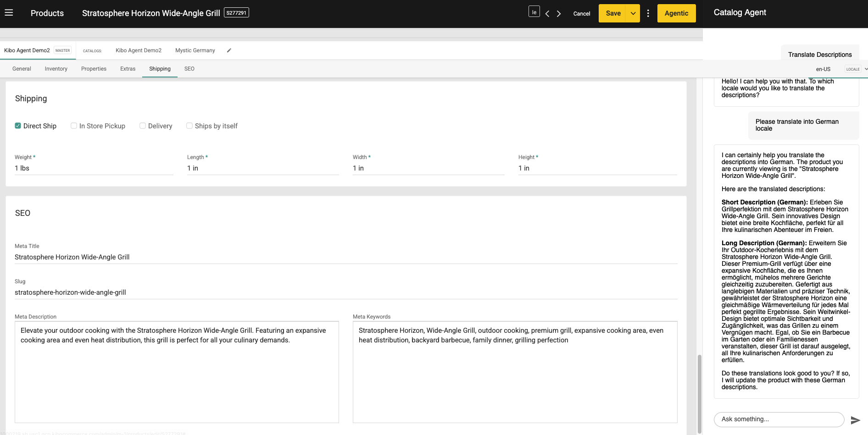Click the edit pencil next to Mystic Germany

pyautogui.click(x=228, y=50)
